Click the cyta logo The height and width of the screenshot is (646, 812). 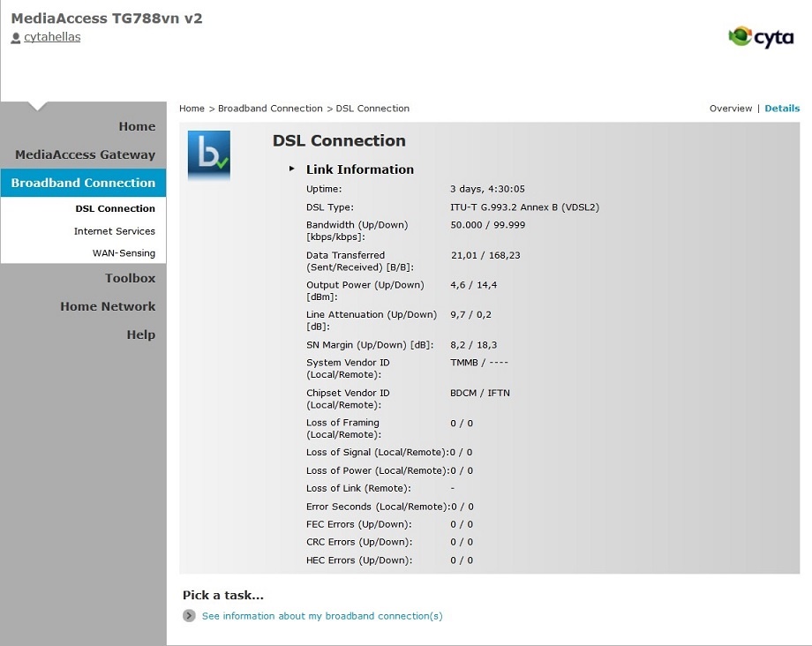point(761,37)
